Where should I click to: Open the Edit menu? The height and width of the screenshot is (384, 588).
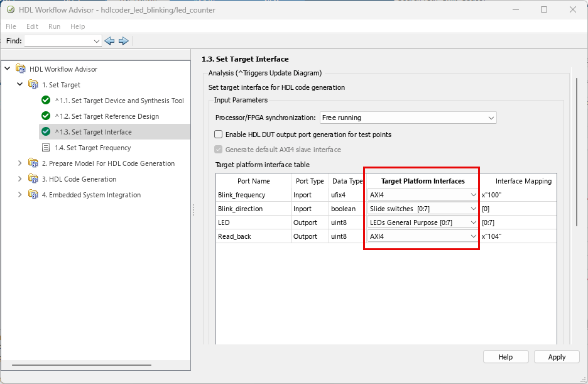[x=33, y=26]
